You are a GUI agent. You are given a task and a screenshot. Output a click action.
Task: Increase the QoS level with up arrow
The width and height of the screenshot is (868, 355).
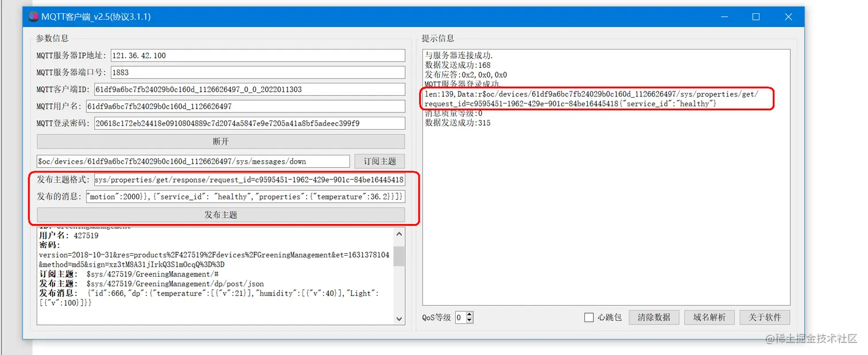tap(470, 314)
